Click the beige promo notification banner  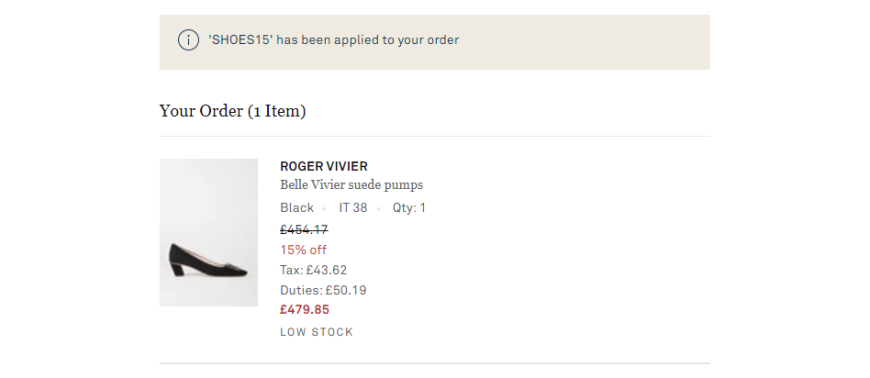(x=435, y=42)
